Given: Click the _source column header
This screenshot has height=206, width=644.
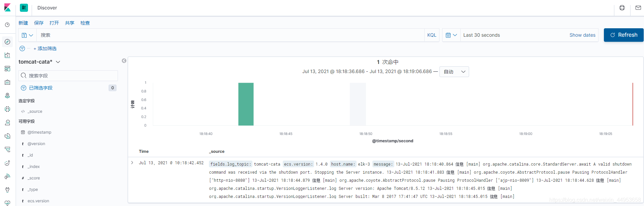Looking at the screenshot, I should 217,151.
